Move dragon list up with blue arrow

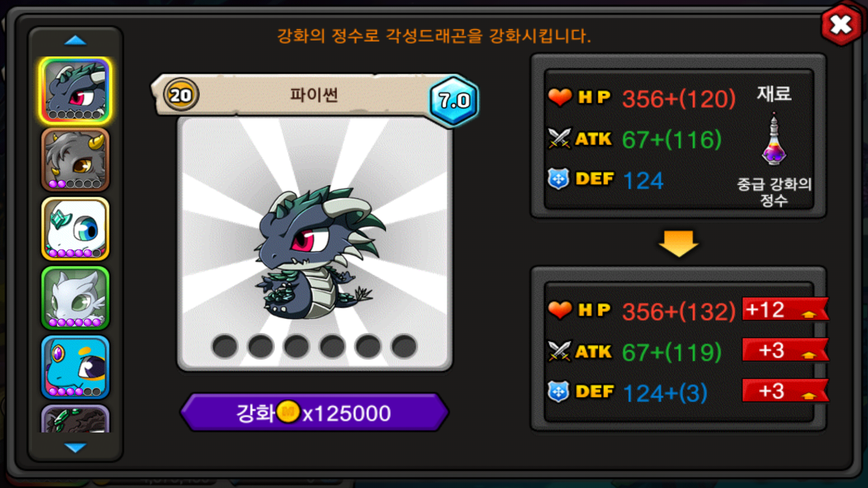click(x=75, y=41)
